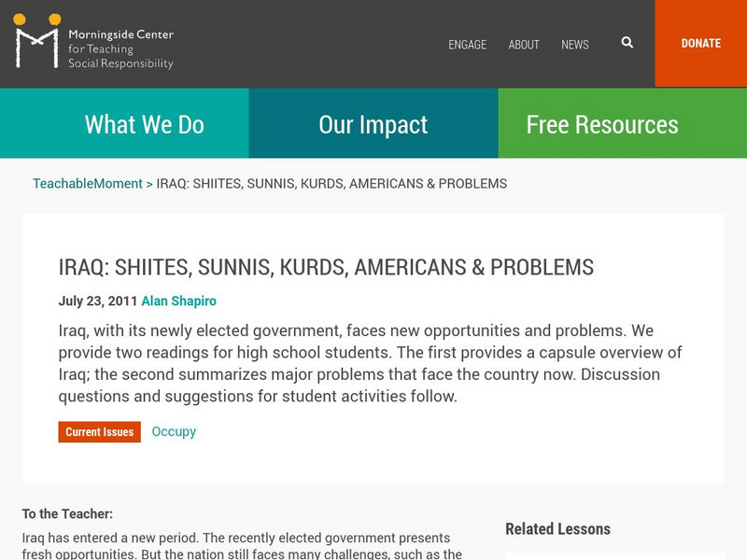Image resolution: width=747 pixels, height=560 pixels.
Task: Open the About menu
Action: pyautogui.click(x=524, y=45)
